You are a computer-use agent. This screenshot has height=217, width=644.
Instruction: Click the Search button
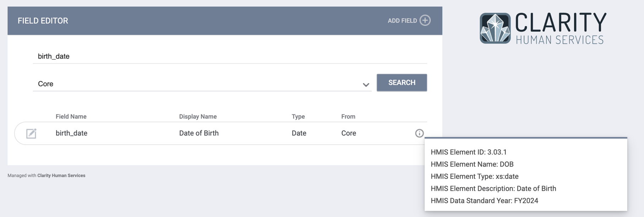[x=402, y=83]
